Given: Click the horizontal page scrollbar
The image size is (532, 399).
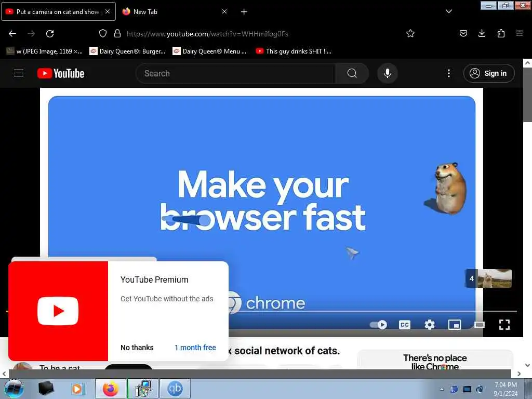Looking at the screenshot, I should click(x=260, y=374).
